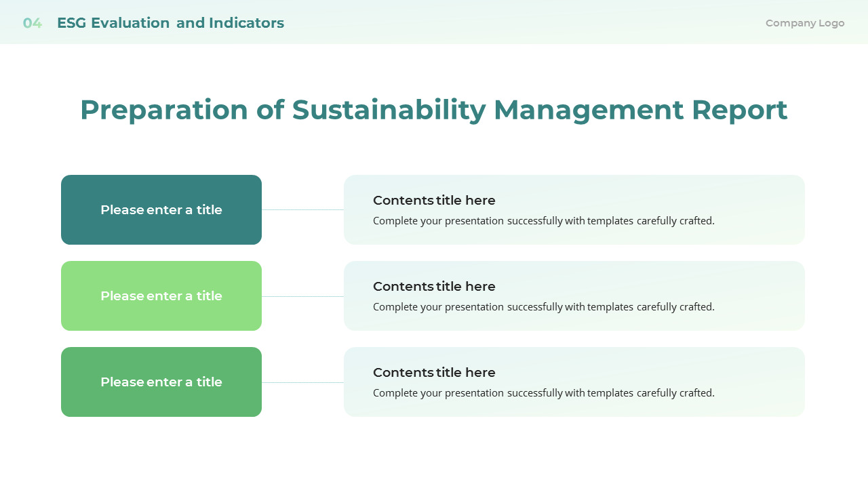Select the third content card background

pos(574,382)
